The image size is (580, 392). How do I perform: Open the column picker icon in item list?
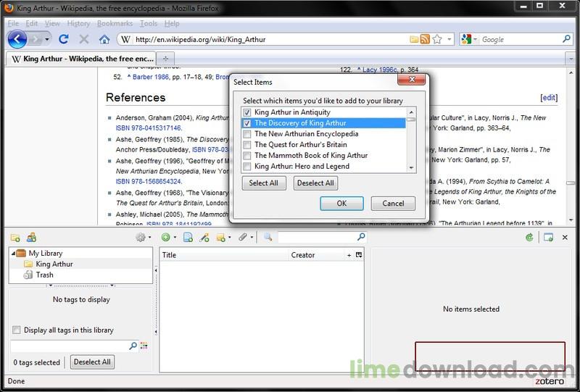359,255
